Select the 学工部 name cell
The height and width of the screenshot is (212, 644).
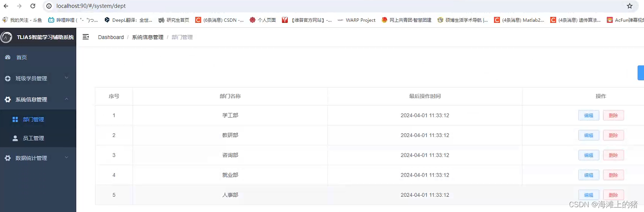tap(230, 115)
